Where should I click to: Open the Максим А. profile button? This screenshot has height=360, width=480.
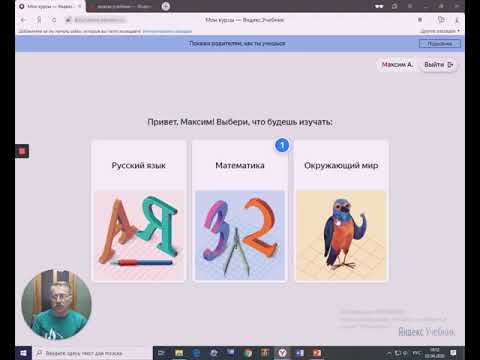pos(397,65)
